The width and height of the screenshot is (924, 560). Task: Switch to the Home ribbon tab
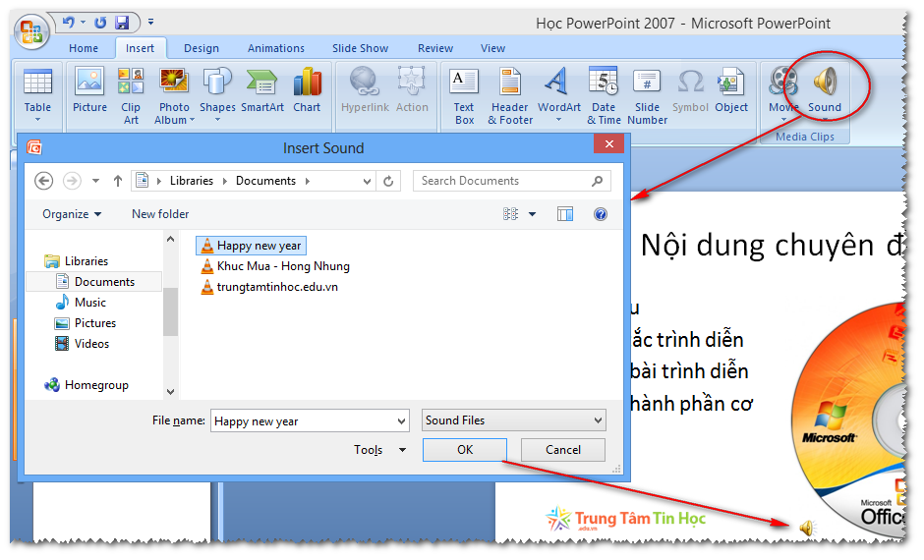coord(84,48)
